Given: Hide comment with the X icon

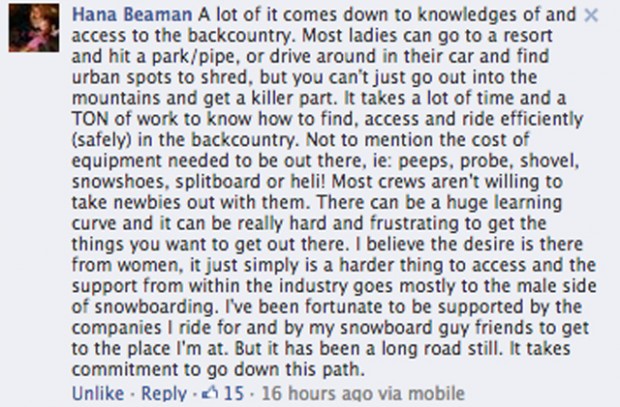Looking at the screenshot, I should click(x=590, y=17).
